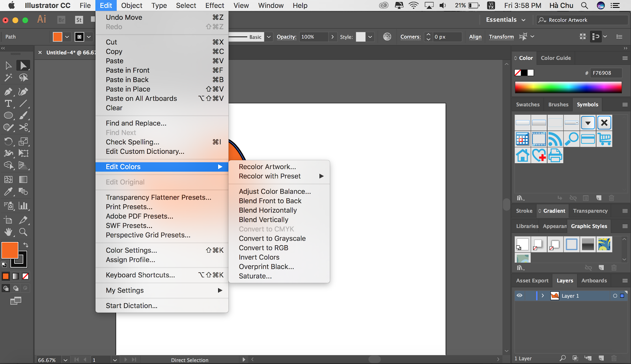Expand Layer 1 contents

(543, 296)
